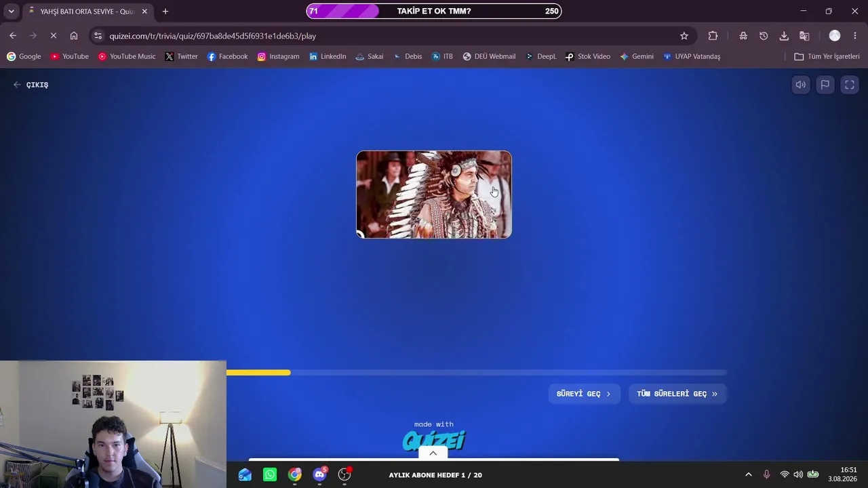This screenshot has width=868, height=488.
Task: Open the YouTube bookmark
Action: click(70, 56)
